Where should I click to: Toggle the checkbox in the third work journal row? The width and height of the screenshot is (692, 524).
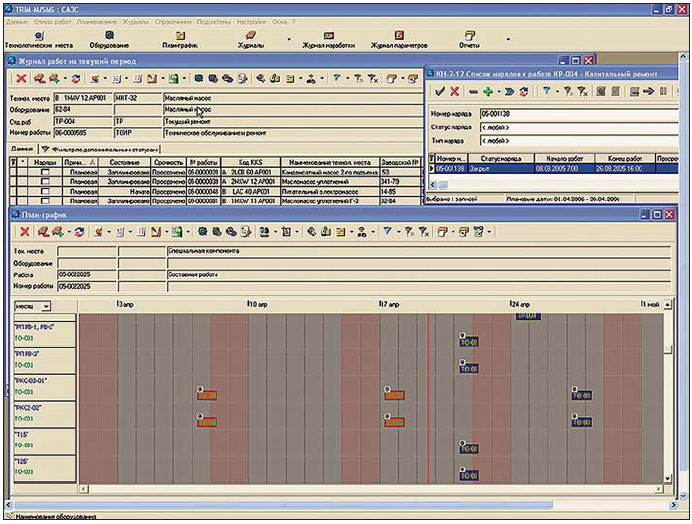click(x=45, y=191)
